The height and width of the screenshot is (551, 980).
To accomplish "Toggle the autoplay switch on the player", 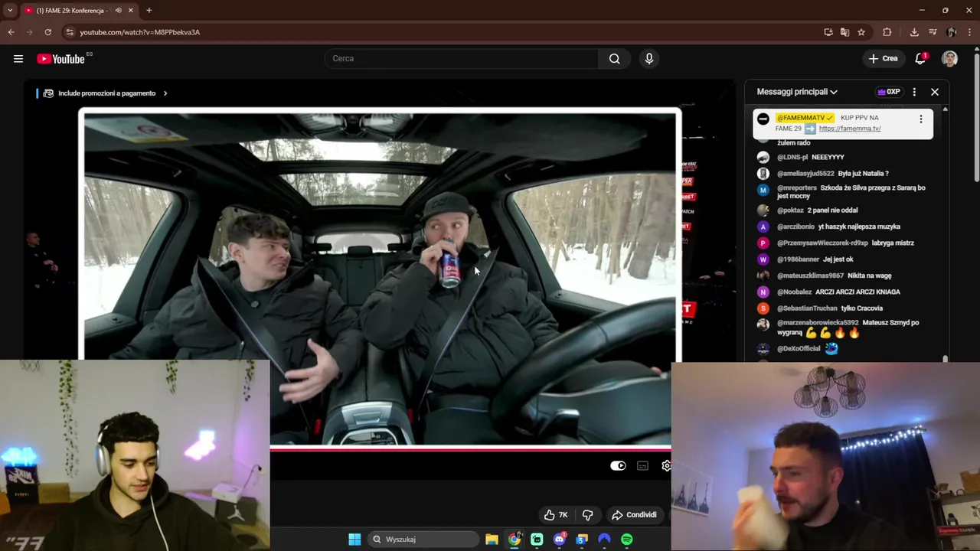I will (618, 465).
